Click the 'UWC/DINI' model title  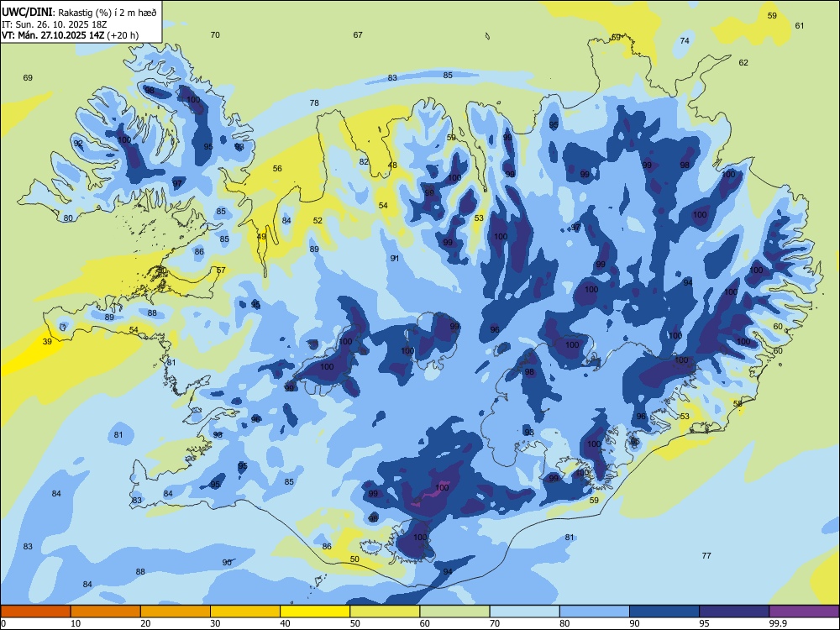(27, 12)
